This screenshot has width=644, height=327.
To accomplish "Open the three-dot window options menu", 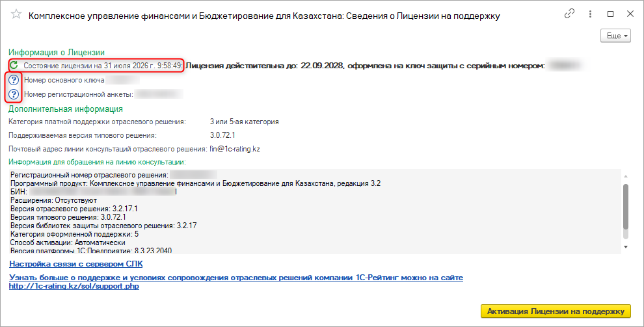I will (x=590, y=14).
